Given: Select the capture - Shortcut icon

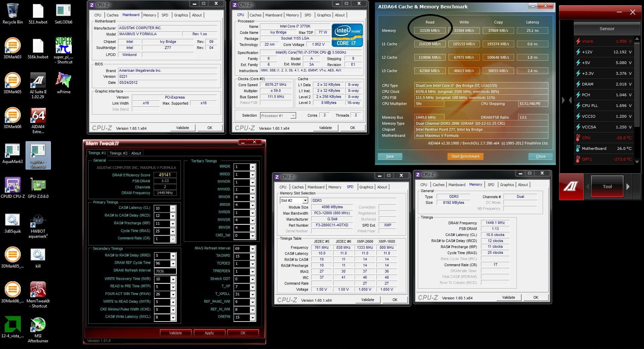Looking at the screenshot, I should 38,155.
